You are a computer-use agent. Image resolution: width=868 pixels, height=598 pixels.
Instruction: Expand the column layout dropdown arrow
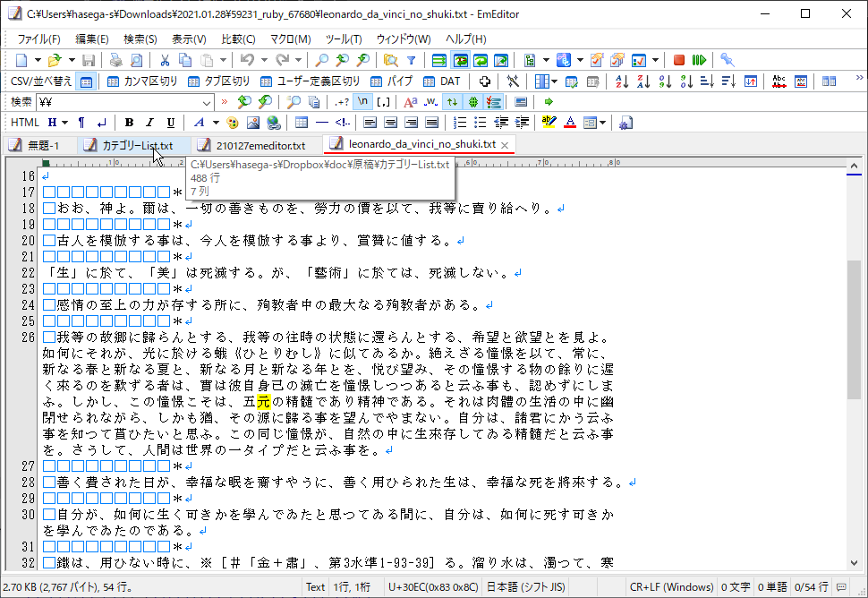click(x=554, y=81)
